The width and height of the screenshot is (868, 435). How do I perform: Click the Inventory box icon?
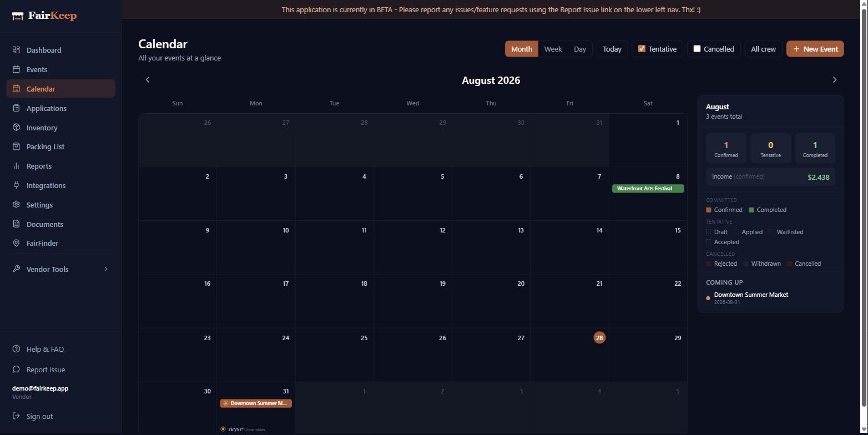click(16, 128)
